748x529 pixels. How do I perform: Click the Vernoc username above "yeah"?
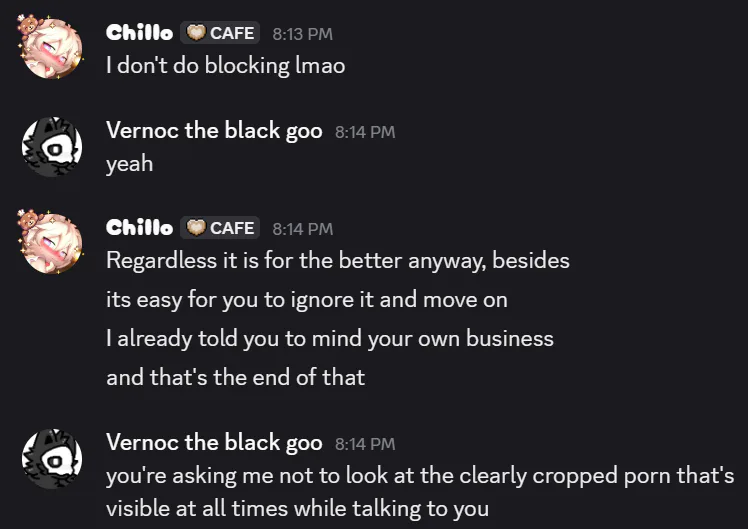coord(214,131)
